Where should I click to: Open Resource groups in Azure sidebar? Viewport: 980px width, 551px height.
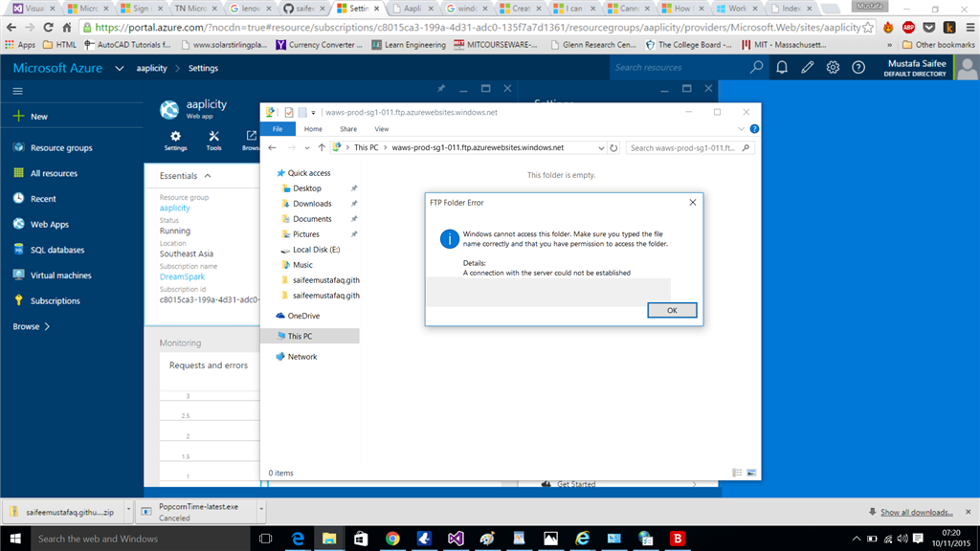(53, 147)
